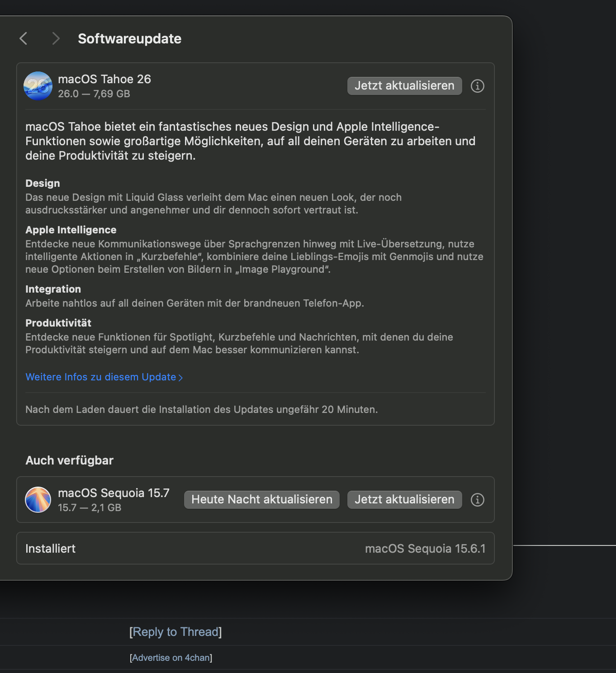Open Weitere Infos zu diesem Update link
Image resolution: width=616 pixels, height=673 pixels.
(104, 377)
